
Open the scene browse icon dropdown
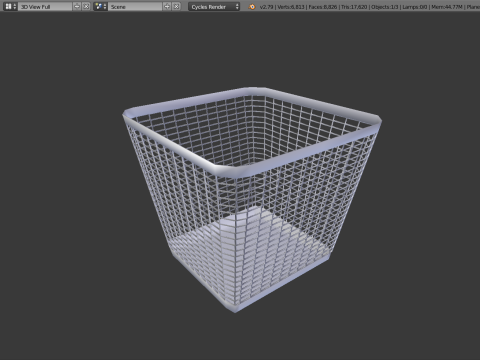(100, 6)
